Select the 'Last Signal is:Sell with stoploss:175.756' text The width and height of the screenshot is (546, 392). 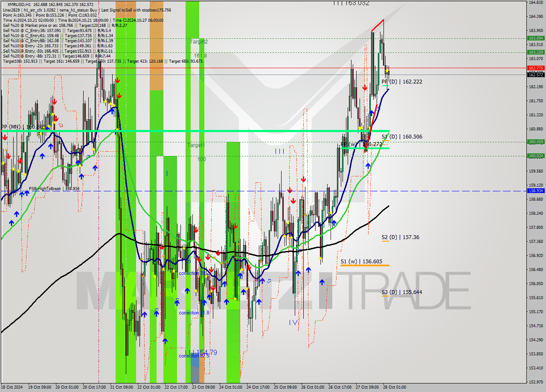pos(137,10)
